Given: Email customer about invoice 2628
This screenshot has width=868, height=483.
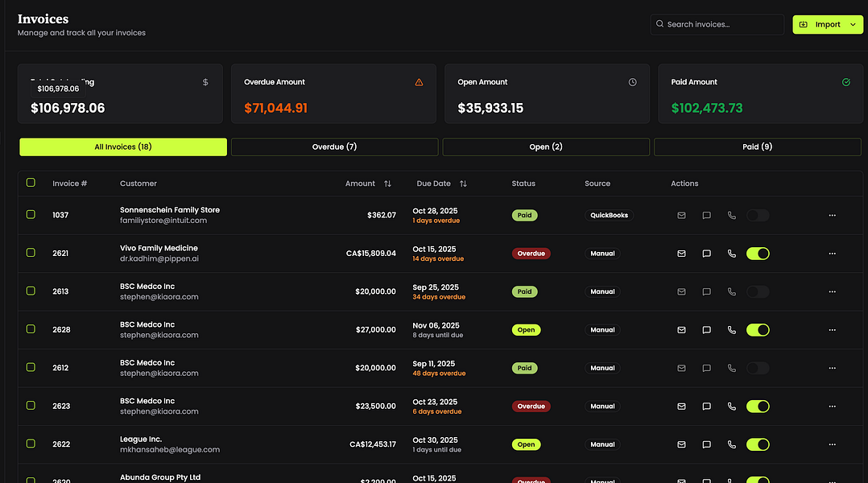Looking at the screenshot, I should tap(681, 330).
